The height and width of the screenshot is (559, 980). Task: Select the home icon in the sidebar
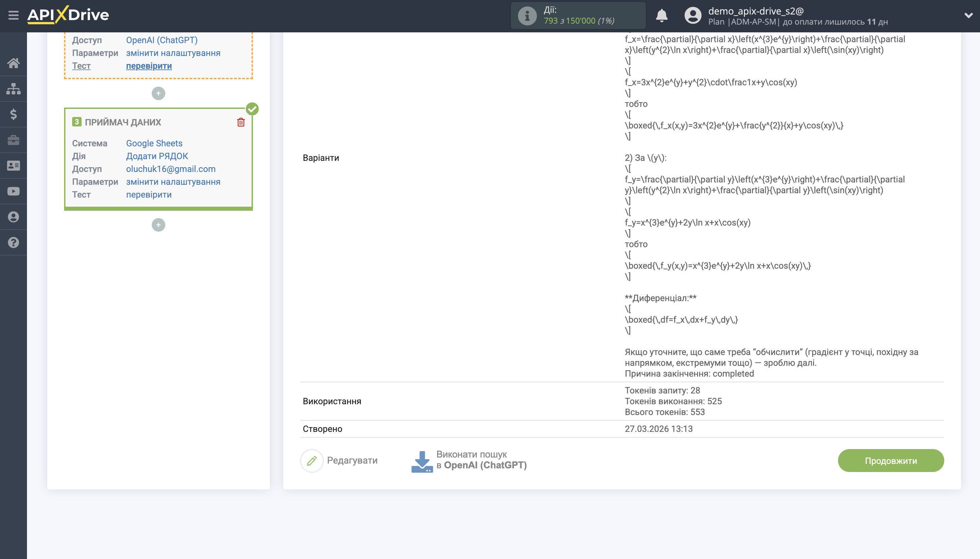tap(14, 63)
